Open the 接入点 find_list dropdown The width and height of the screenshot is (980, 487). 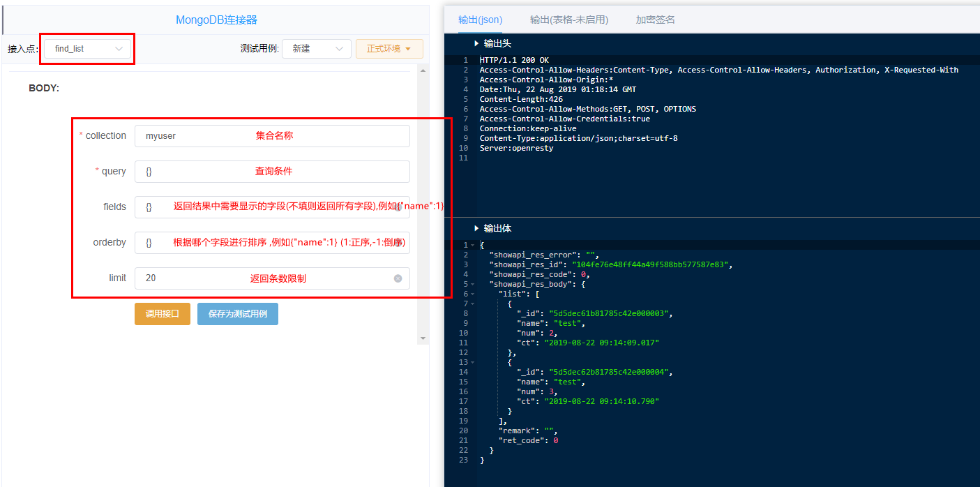click(87, 49)
